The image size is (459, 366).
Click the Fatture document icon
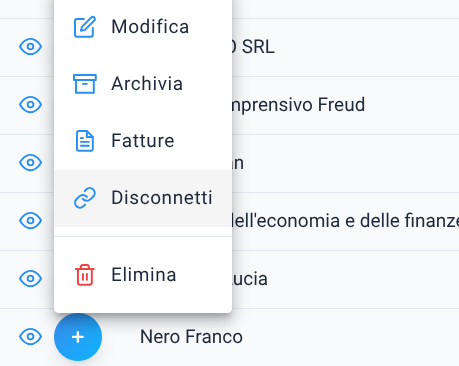tap(85, 141)
